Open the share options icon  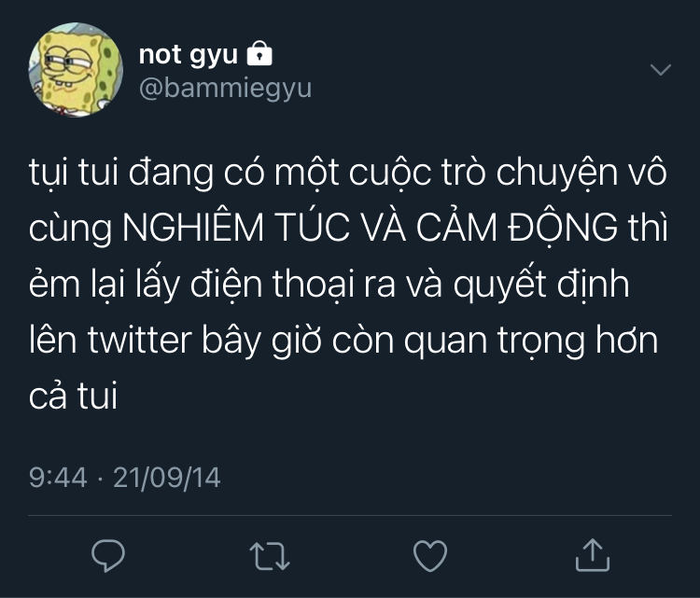coord(593,555)
